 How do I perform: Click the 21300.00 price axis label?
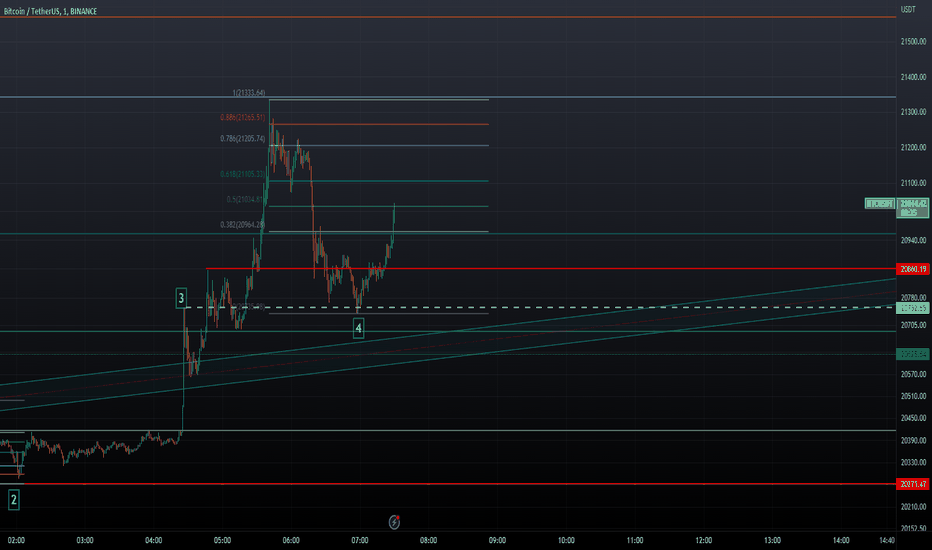914,112
